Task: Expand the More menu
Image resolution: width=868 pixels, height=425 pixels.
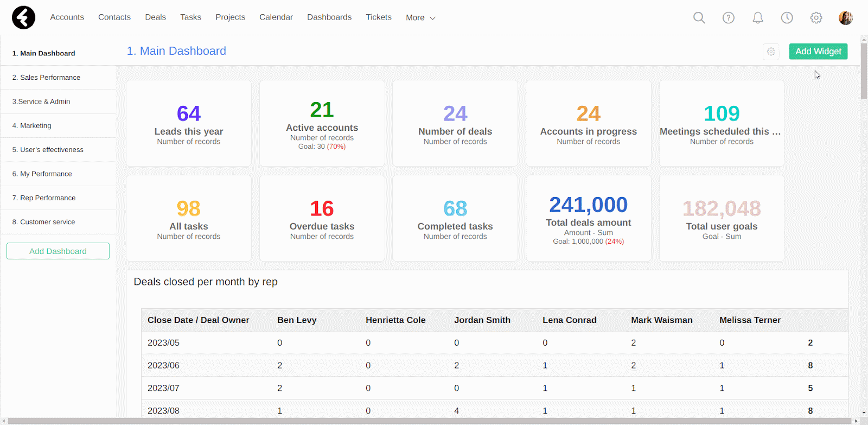Action: (x=420, y=17)
